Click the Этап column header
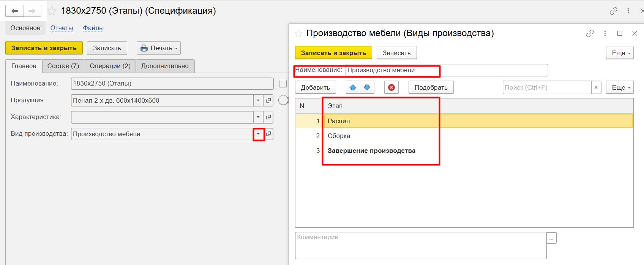644x265 pixels. [478, 106]
